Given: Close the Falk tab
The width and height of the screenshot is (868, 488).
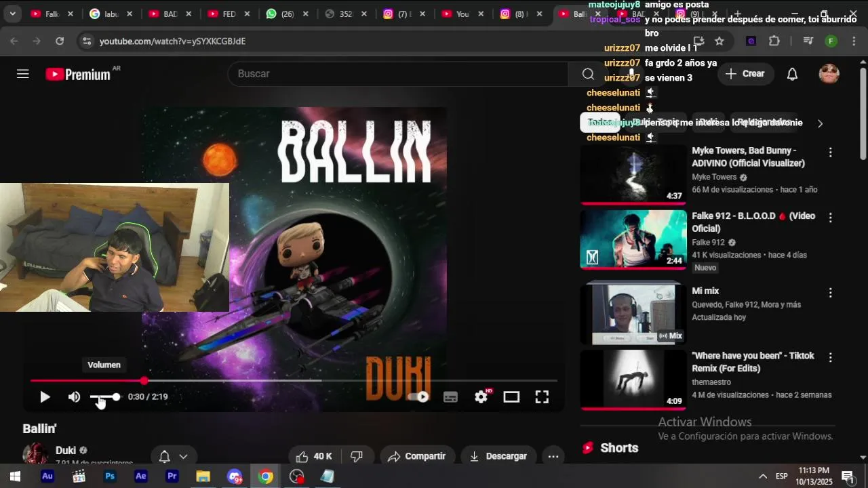Looking at the screenshot, I should point(72,14).
